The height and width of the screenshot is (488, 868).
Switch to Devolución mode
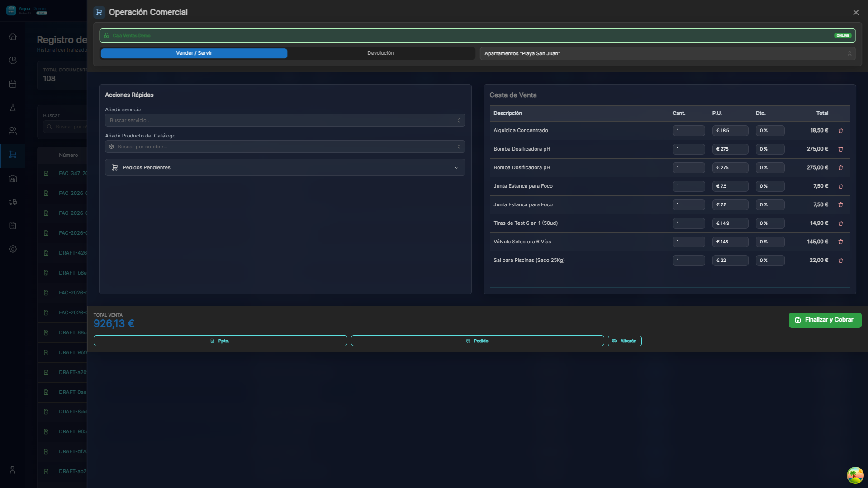coord(380,53)
